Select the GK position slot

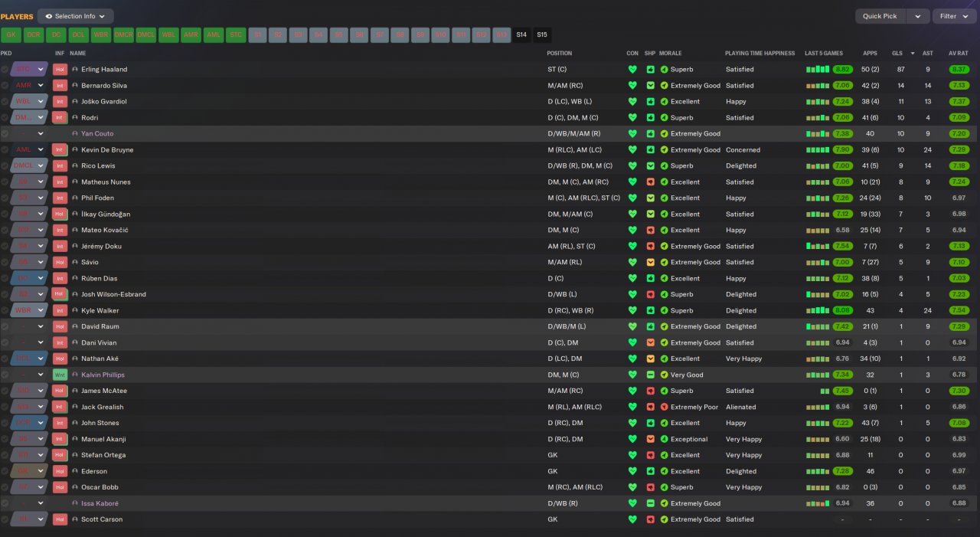click(11, 35)
